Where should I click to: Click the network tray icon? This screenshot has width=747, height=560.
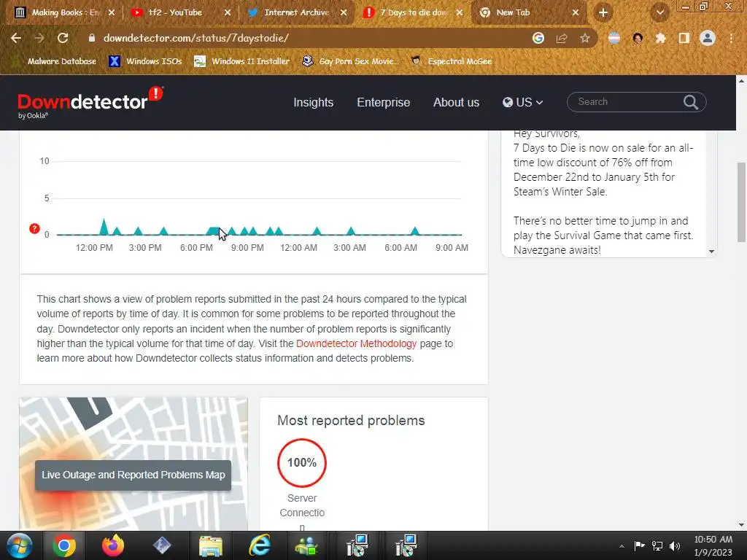[657, 545]
